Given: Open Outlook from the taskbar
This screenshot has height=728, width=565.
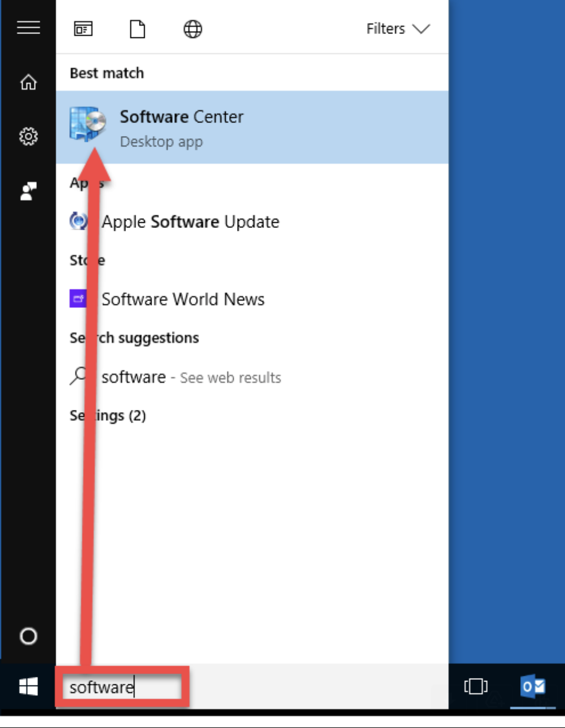Looking at the screenshot, I should pyautogui.click(x=532, y=687).
